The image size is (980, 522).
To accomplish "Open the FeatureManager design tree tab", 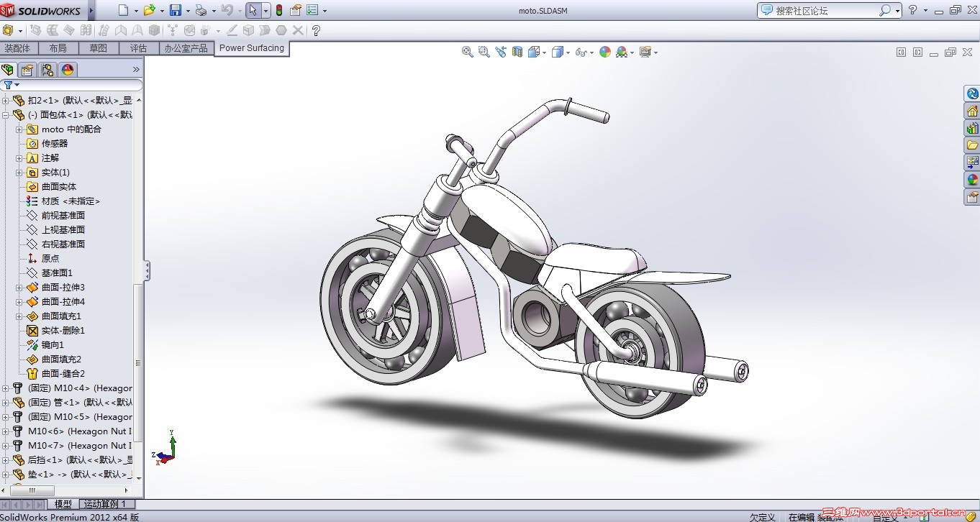I will 8,70.
